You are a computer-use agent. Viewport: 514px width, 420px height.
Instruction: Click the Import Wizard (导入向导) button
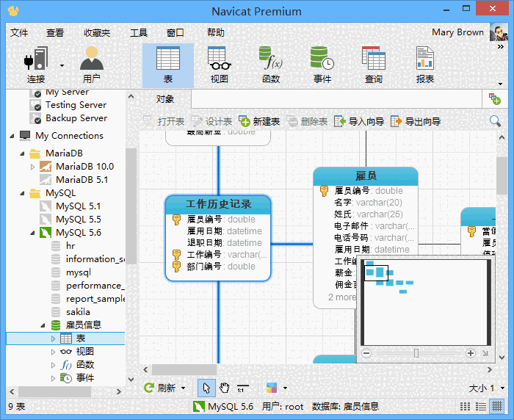point(359,122)
